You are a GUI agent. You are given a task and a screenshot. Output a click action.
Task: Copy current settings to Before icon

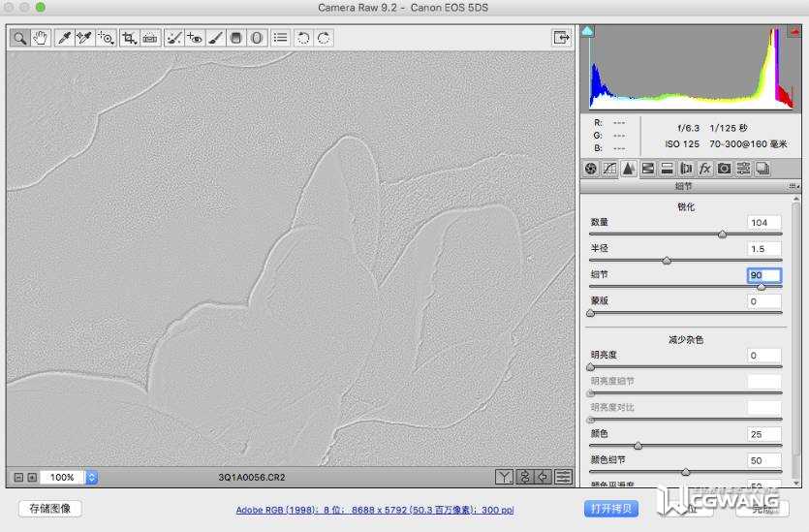544,478
